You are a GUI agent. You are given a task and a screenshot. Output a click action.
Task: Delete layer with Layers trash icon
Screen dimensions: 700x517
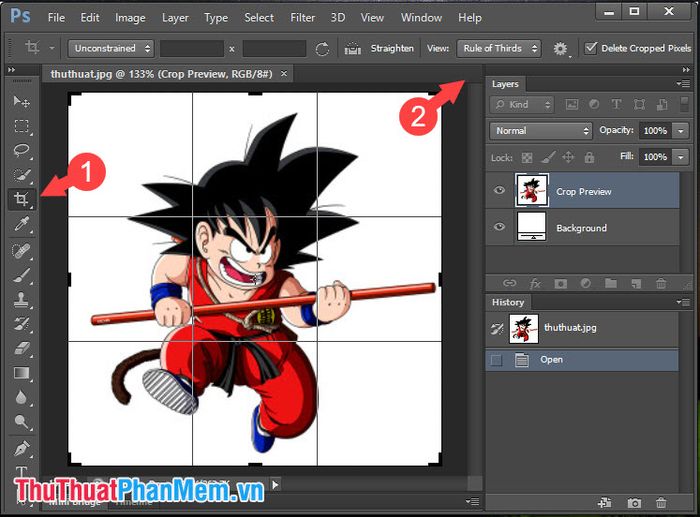(661, 283)
